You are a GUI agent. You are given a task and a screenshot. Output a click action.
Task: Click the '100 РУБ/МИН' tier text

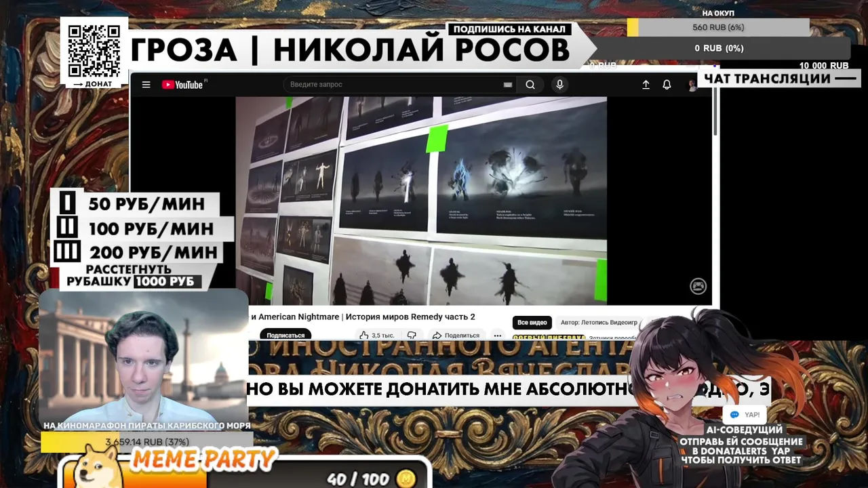151,228
